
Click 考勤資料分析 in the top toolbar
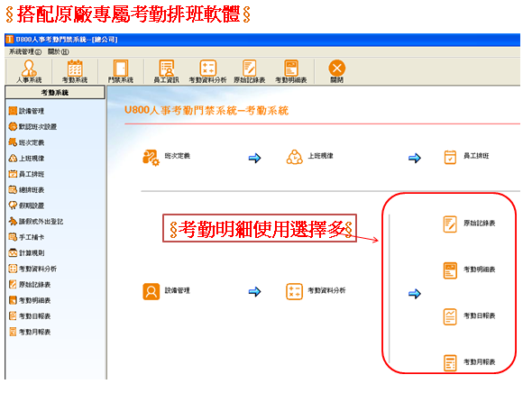click(x=207, y=71)
